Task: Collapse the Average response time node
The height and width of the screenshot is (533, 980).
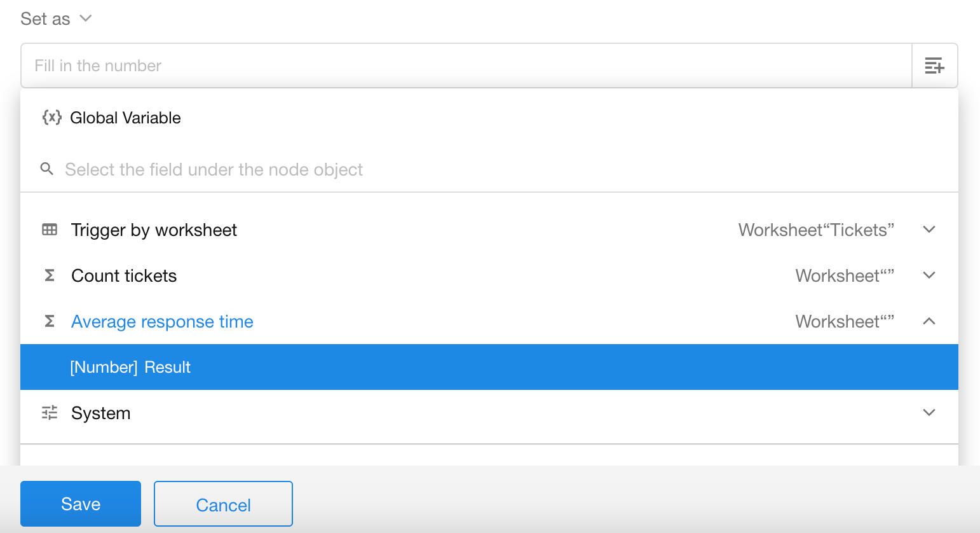Action: (929, 321)
